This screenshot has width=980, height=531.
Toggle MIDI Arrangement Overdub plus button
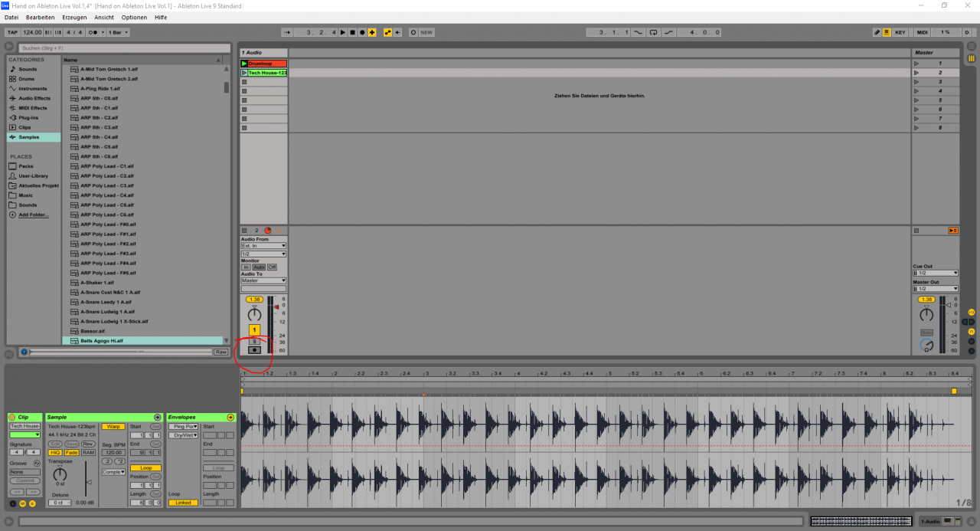coord(372,32)
